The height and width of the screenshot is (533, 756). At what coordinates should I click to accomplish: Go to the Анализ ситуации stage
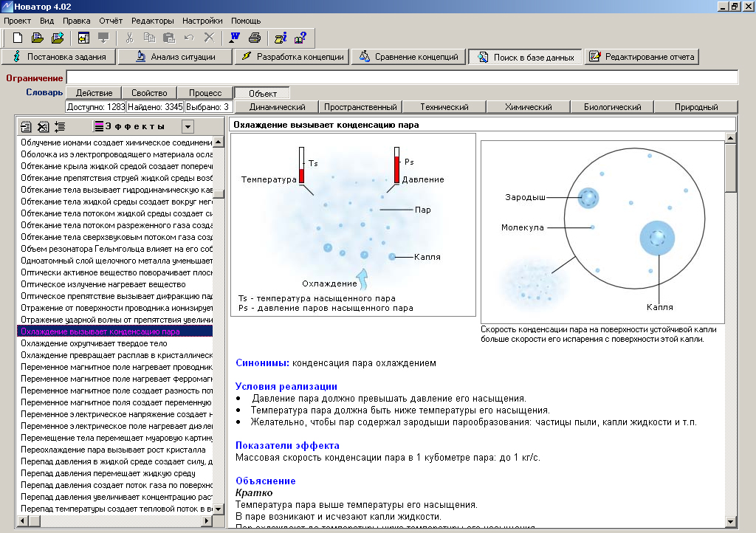(x=176, y=57)
